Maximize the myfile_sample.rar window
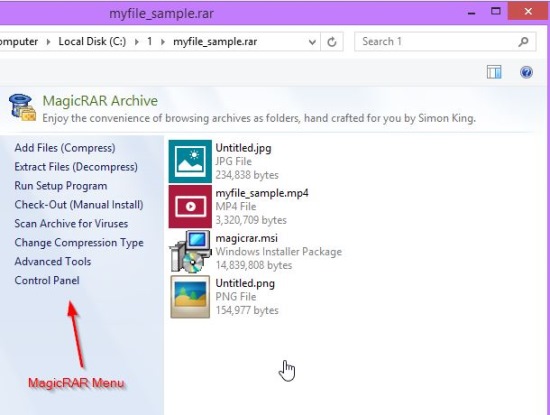The width and height of the screenshot is (550, 415). coord(496,12)
